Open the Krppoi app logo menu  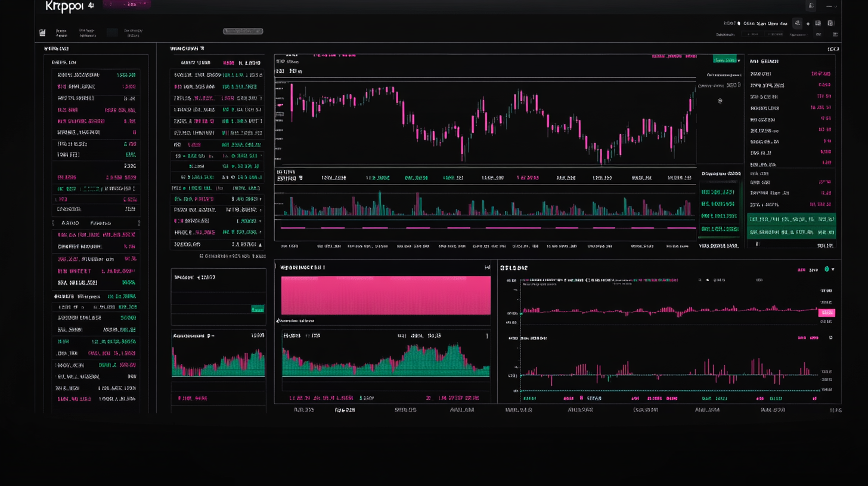[x=64, y=7]
